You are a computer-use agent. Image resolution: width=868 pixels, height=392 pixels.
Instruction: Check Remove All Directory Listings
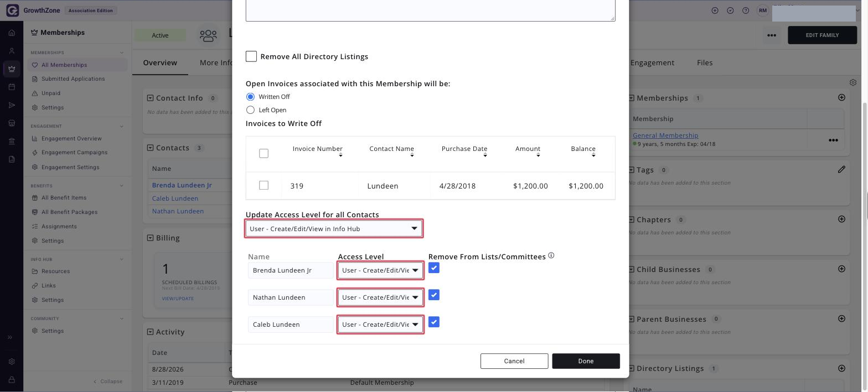click(x=251, y=56)
